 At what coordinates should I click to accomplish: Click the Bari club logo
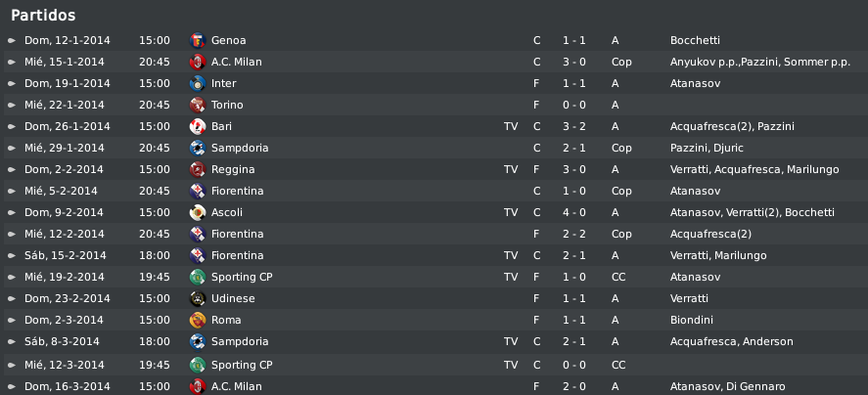[198, 127]
